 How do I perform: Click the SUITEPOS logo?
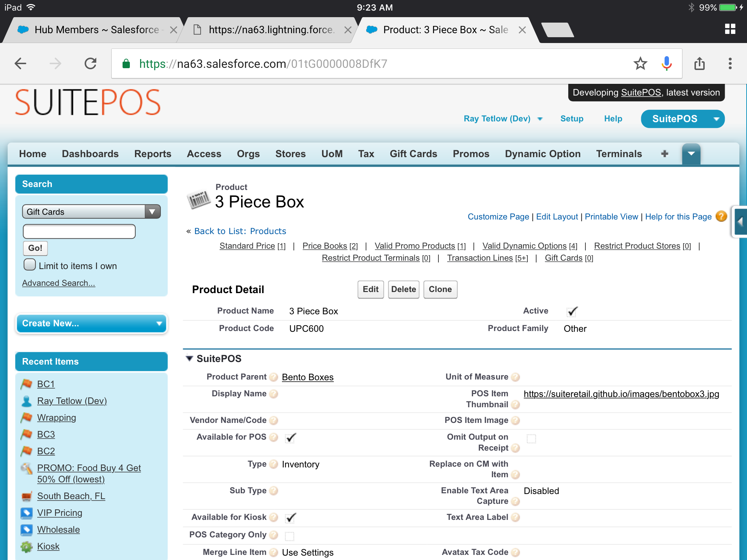pos(88,103)
